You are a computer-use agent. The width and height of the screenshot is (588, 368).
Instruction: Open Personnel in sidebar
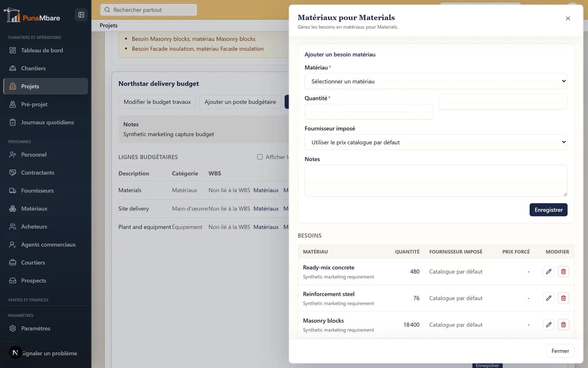(x=45, y=155)
